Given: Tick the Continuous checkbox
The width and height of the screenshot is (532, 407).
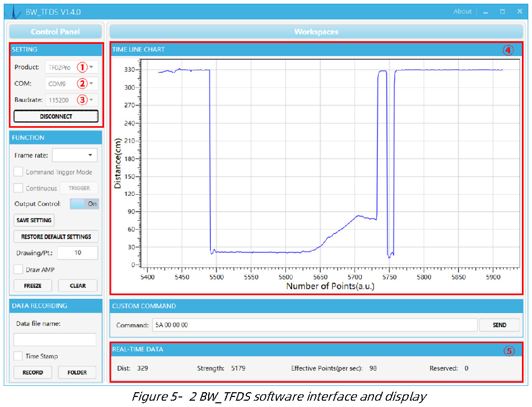Looking at the screenshot, I should 18,188.
